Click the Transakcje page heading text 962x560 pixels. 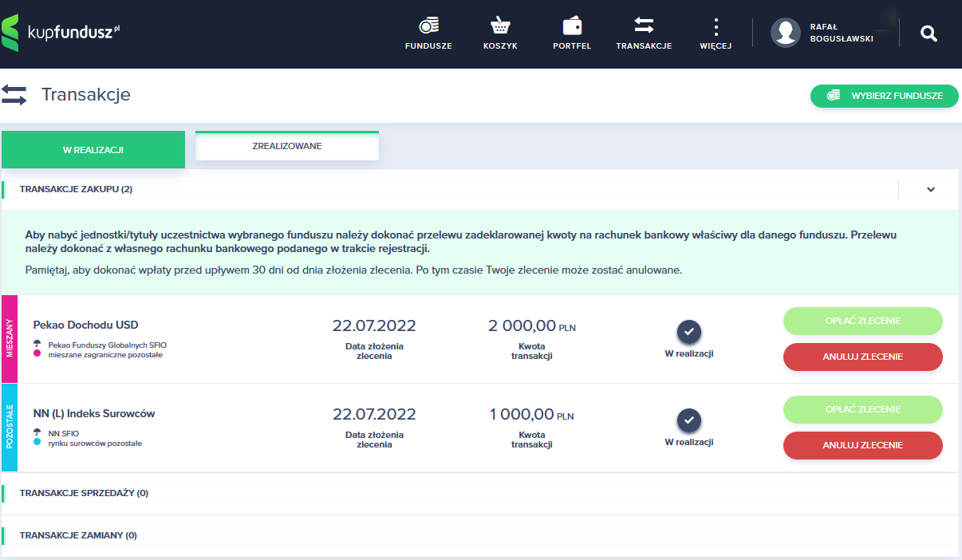[86, 95]
